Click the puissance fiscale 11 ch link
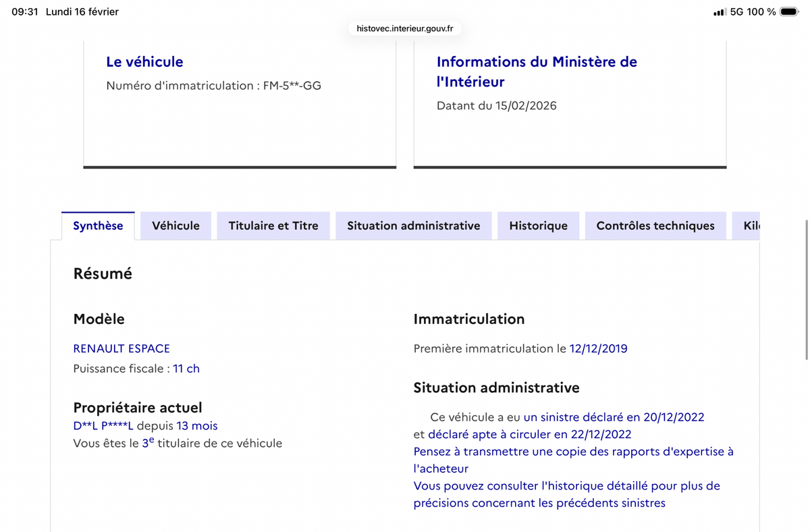 point(186,368)
